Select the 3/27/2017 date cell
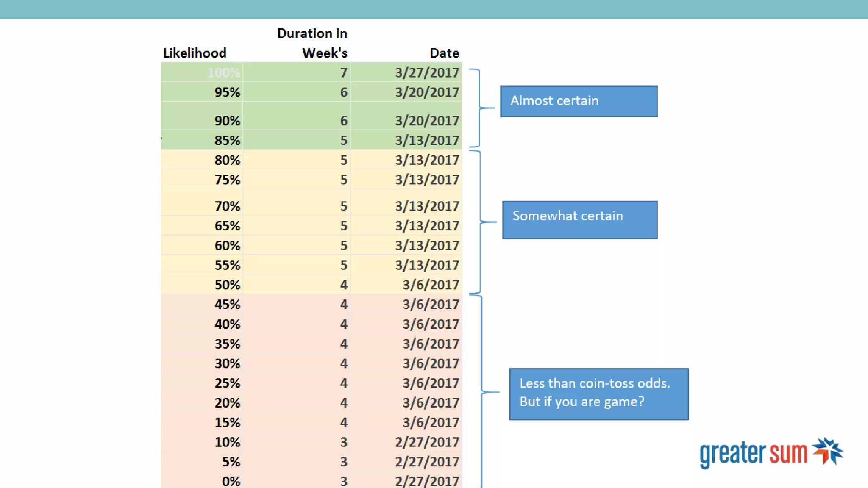 click(427, 72)
